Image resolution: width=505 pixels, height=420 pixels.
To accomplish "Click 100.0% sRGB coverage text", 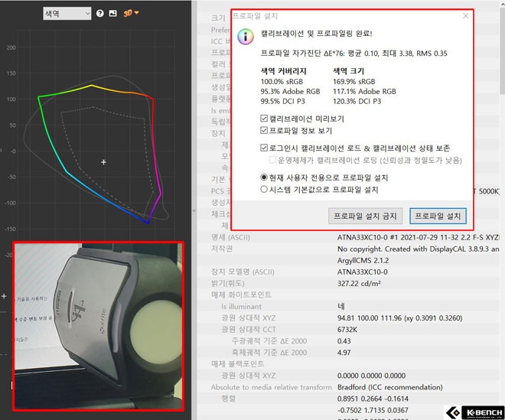I will tap(282, 82).
